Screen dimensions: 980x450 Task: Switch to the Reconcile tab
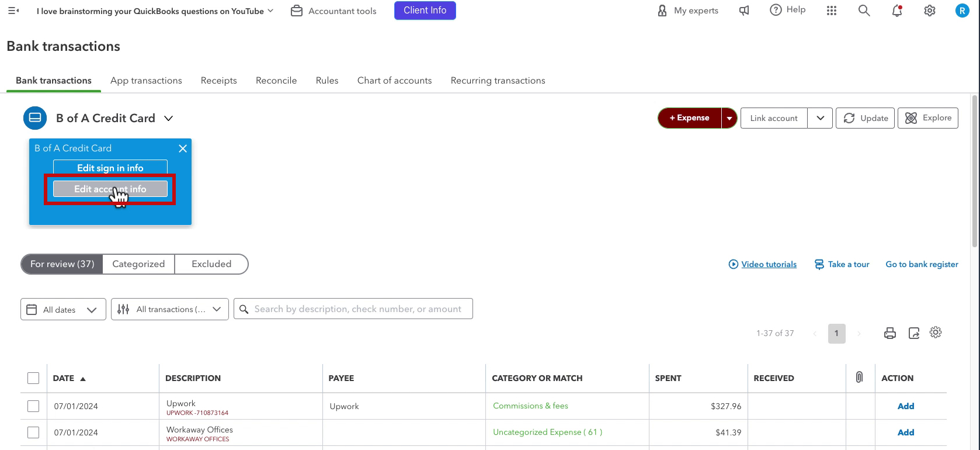(276, 81)
